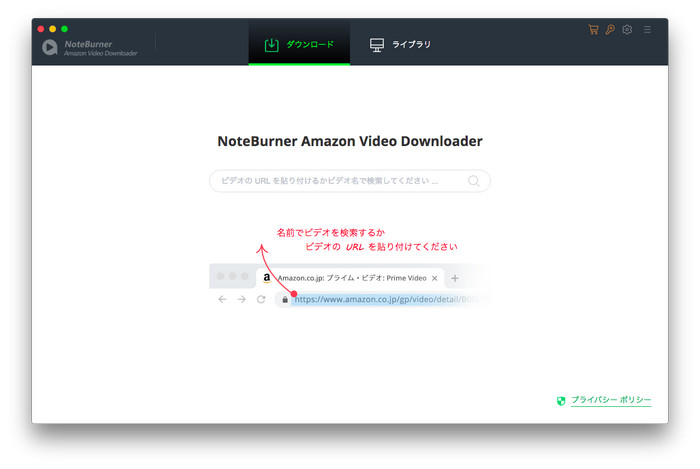Screen dimensions: 700x469
Task: Click the monitor icon in ライブラリ tab
Action: [377, 45]
